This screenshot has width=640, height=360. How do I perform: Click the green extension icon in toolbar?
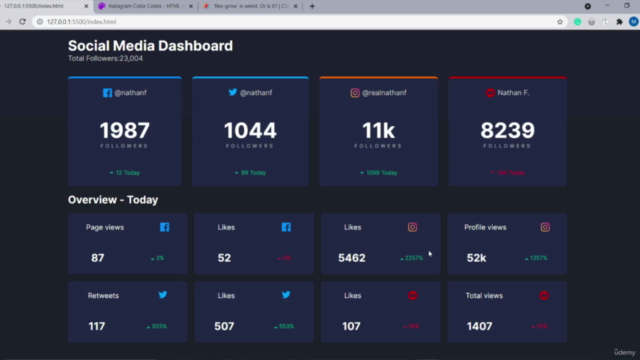(578, 22)
